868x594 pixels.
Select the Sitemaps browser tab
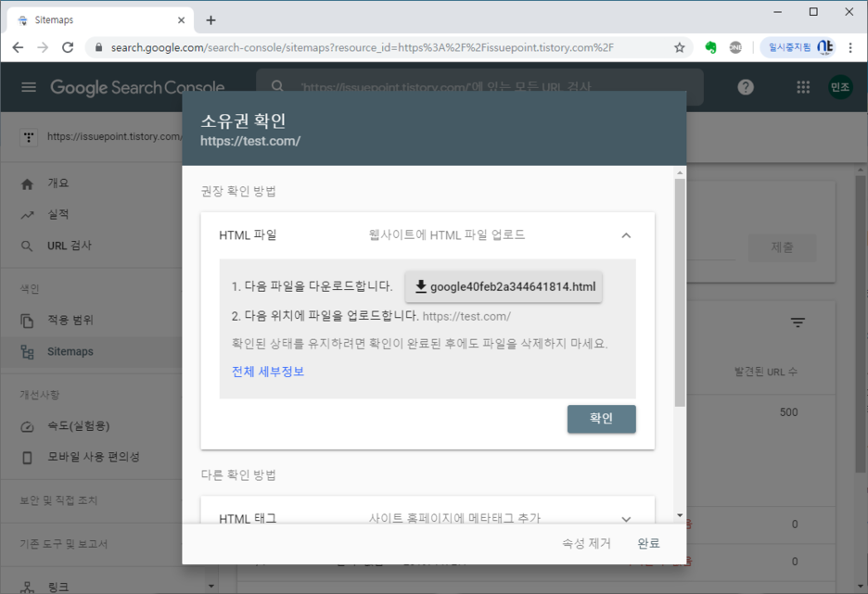click(101, 20)
